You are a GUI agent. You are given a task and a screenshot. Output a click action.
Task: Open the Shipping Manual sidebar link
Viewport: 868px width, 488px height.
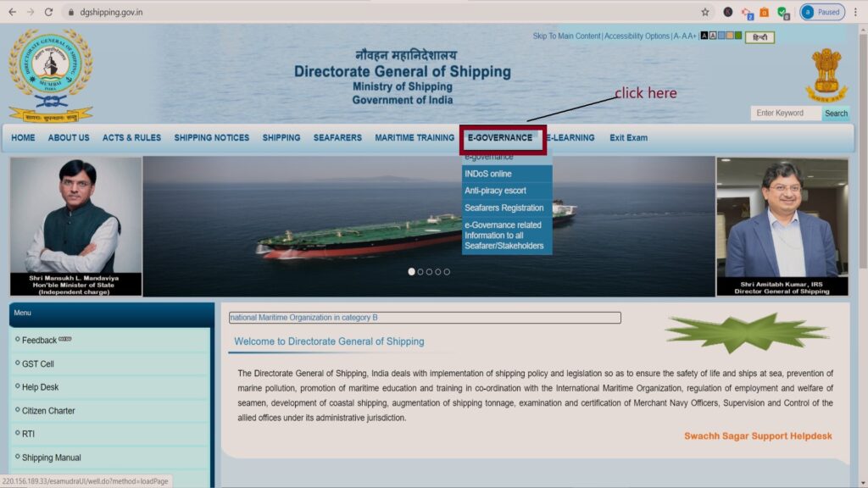coord(52,458)
